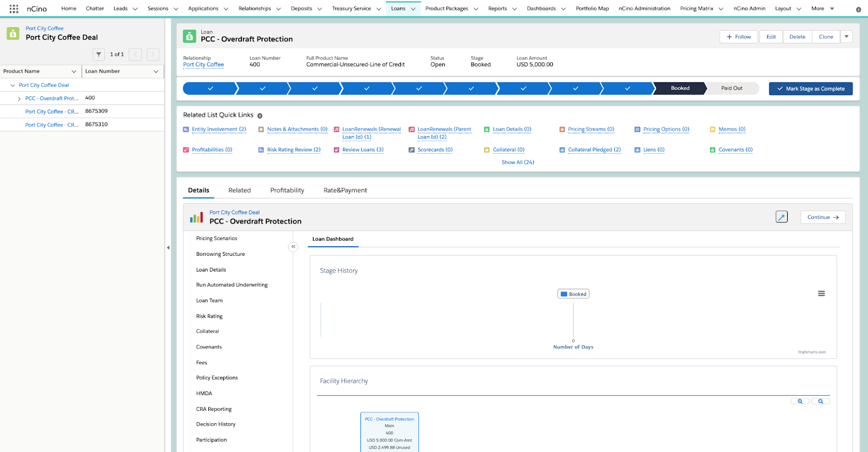
Task: Click the Edit button
Action: [x=771, y=37]
